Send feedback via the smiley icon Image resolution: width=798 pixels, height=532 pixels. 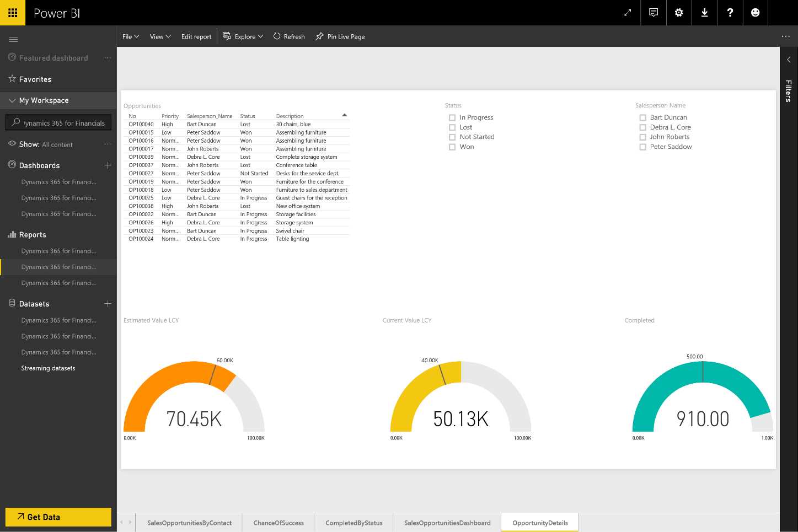(x=755, y=12)
